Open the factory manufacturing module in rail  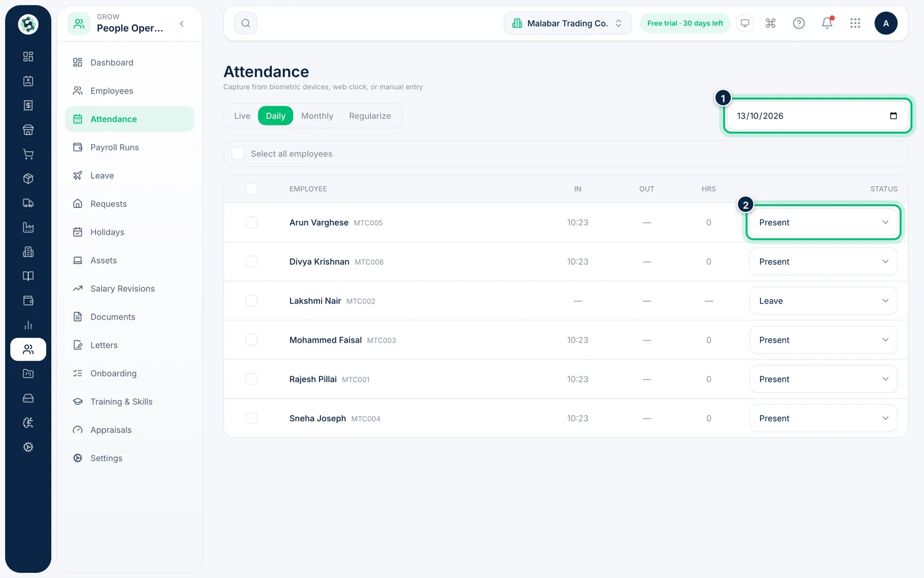[28, 227]
